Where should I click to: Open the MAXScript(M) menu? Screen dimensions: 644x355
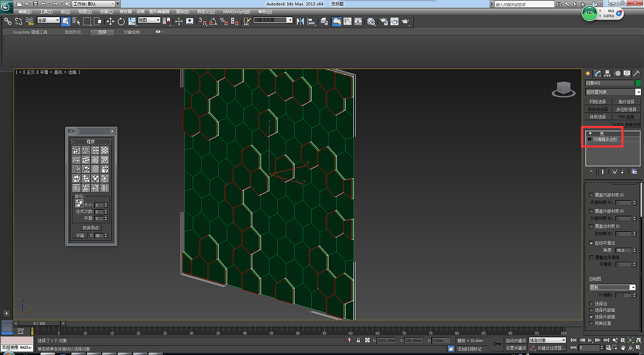[x=236, y=12]
